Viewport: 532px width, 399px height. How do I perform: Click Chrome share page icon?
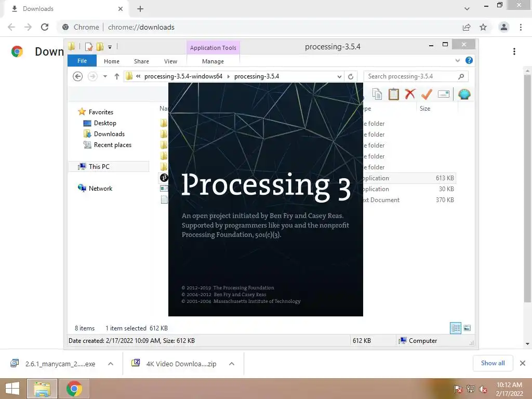tap(467, 27)
